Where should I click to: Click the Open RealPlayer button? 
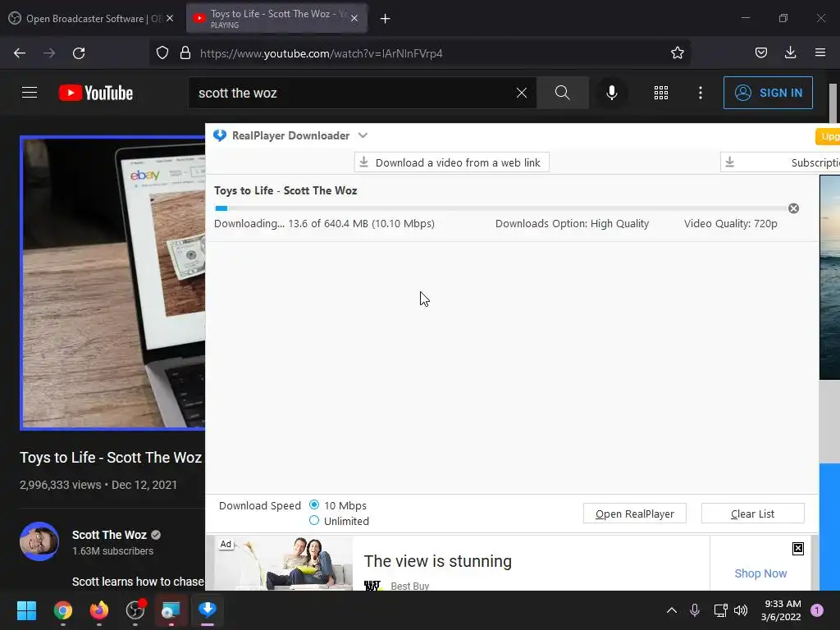coord(634,514)
